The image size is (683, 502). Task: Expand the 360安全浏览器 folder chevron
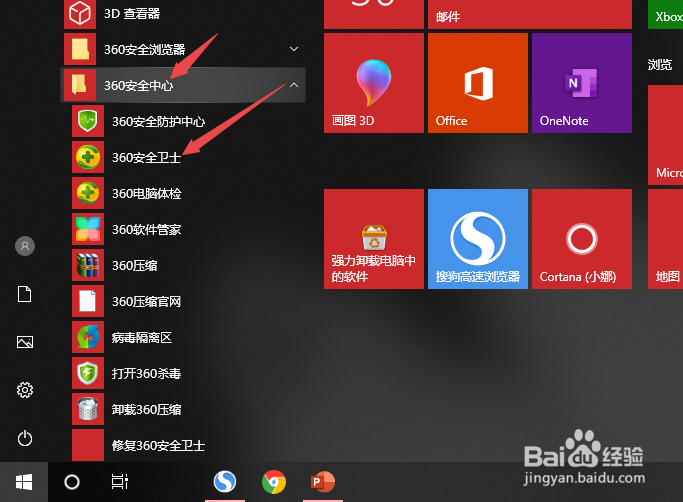pyautogui.click(x=294, y=49)
